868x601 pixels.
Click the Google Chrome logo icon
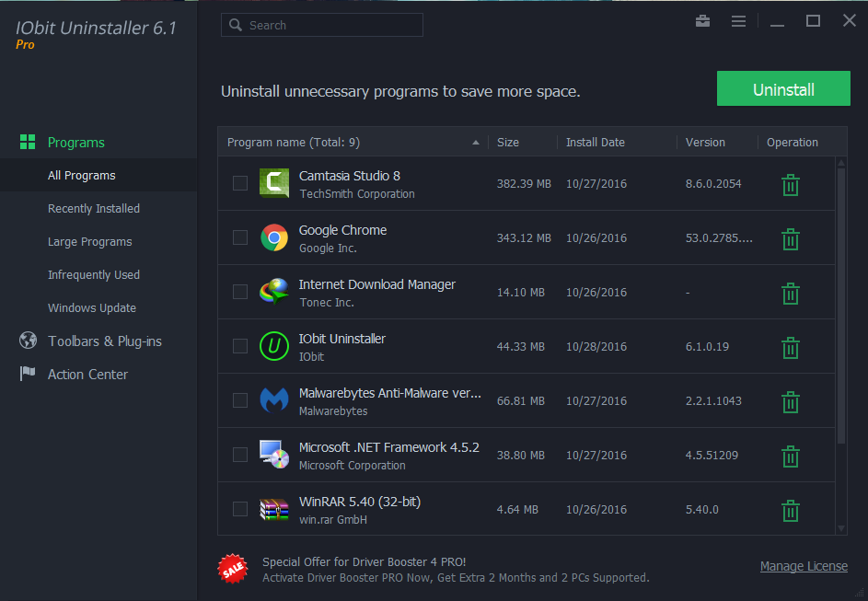click(274, 237)
